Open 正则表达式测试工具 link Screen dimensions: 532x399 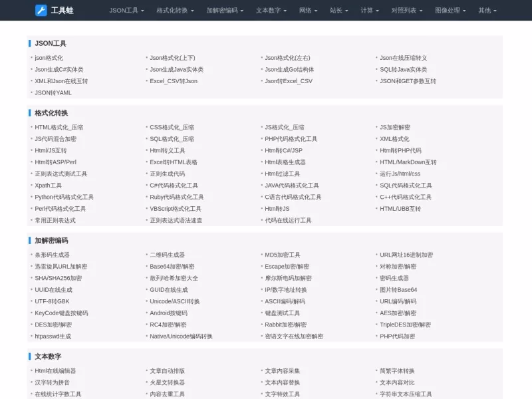(x=61, y=174)
